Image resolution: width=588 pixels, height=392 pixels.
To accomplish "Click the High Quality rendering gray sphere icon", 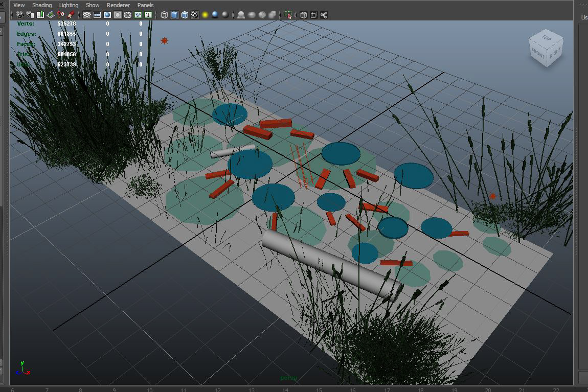I will coord(225,15).
